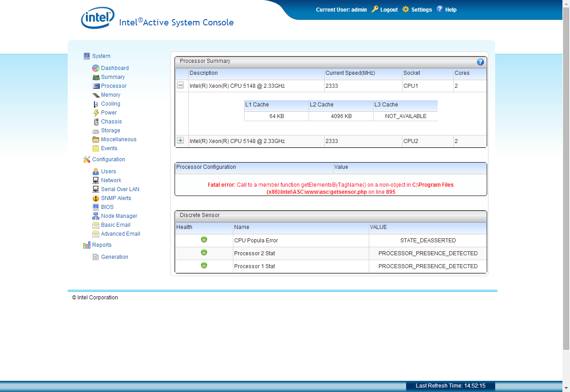Screen dimensions: 570x392
Task: Click the Cooling fan icon
Action: [x=96, y=104]
